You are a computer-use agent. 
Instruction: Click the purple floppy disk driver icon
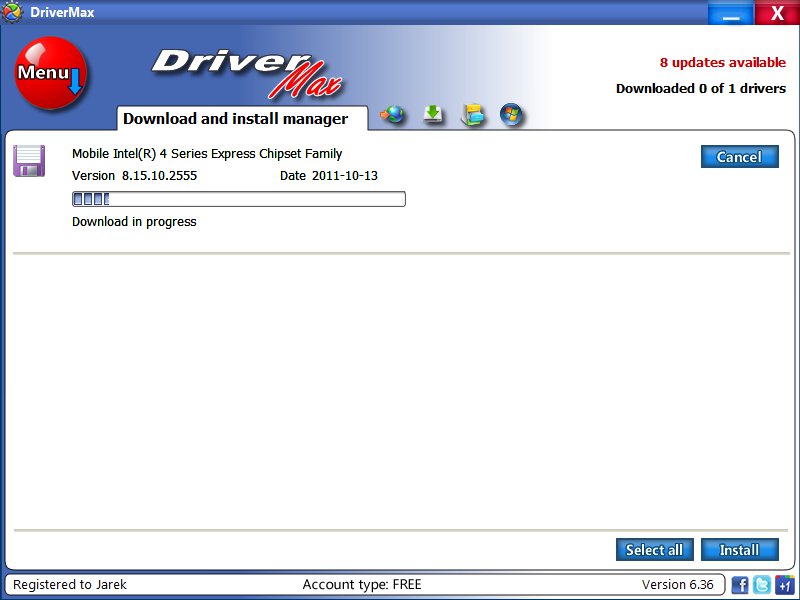pyautogui.click(x=29, y=161)
